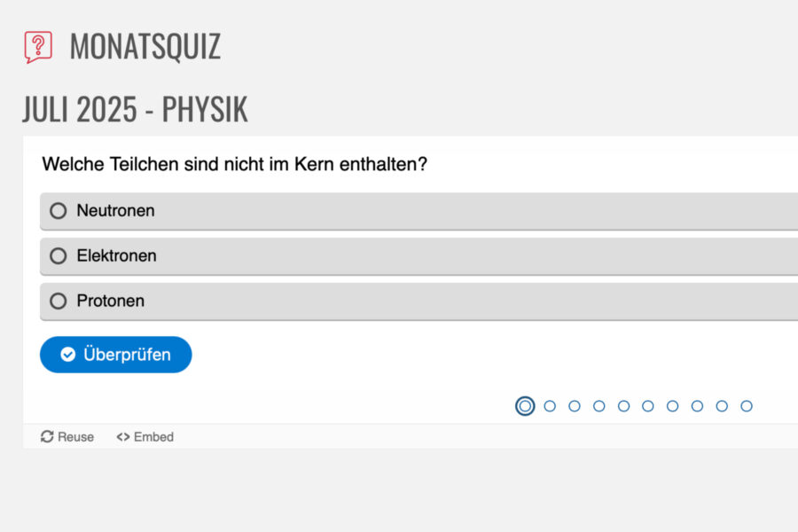Click the current first question progress dot

click(525, 406)
